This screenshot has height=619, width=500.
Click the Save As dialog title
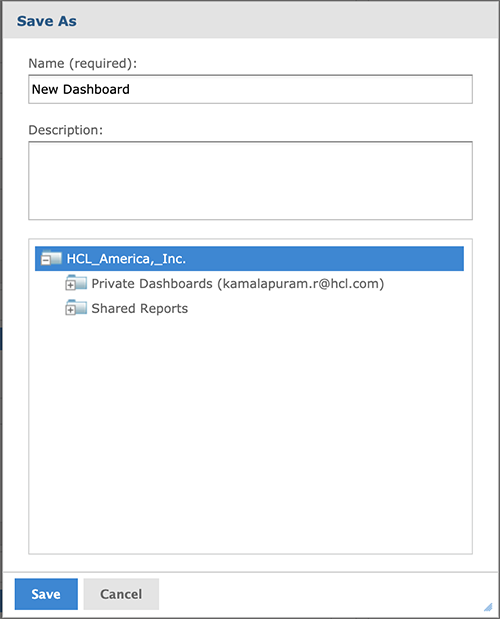coord(47,21)
